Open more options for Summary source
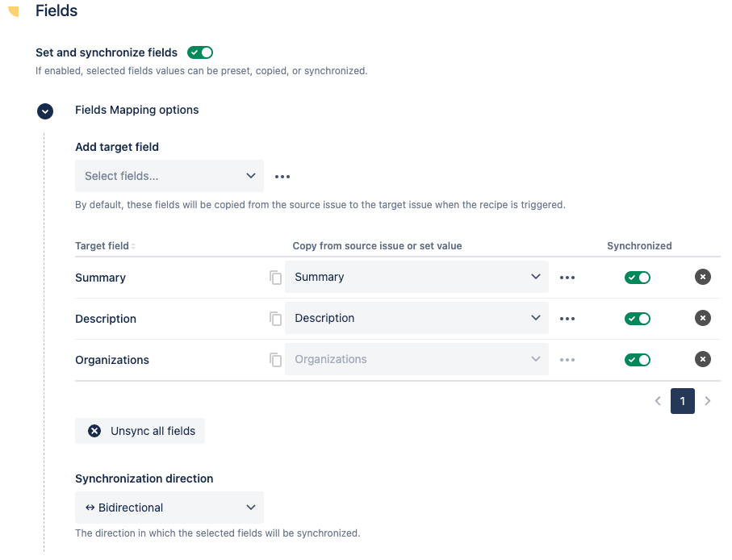Screen dimensions: 732x560 [x=567, y=278]
